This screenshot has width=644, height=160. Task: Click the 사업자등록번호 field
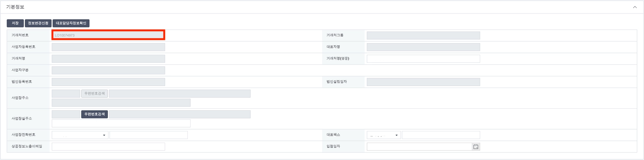coord(108,47)
